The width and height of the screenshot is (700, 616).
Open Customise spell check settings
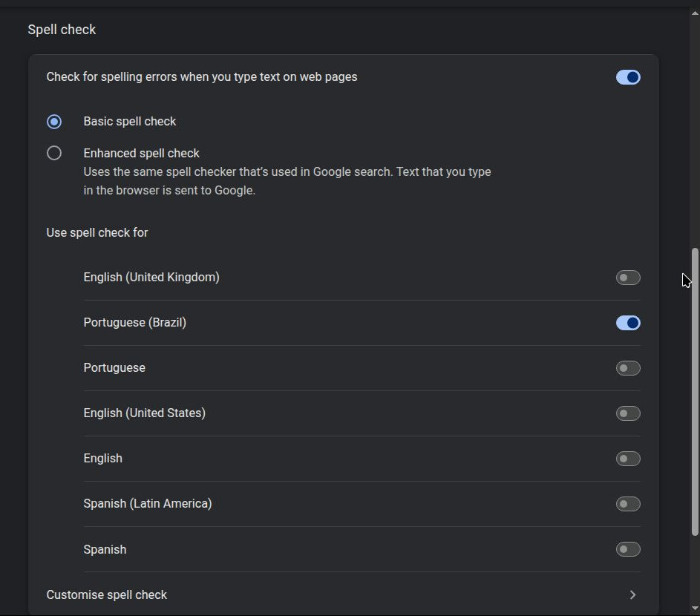click(107, 594)
